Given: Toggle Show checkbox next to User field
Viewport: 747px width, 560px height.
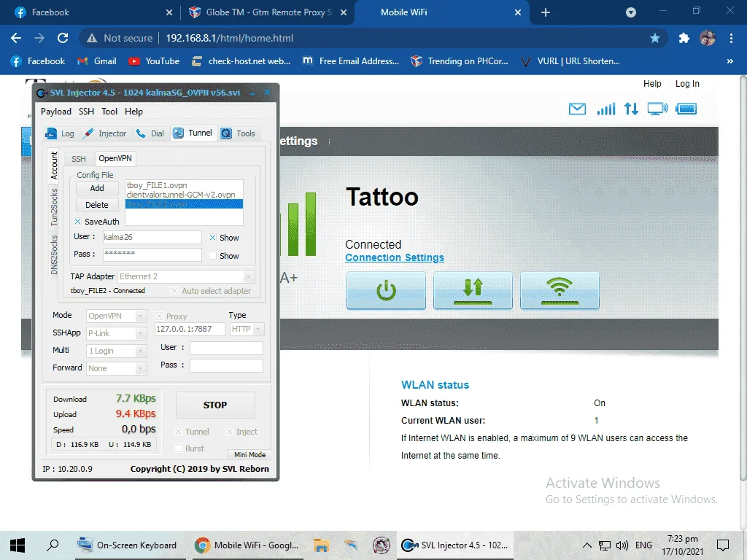Looking at the screenshot, I should click(x=212, y=237).
